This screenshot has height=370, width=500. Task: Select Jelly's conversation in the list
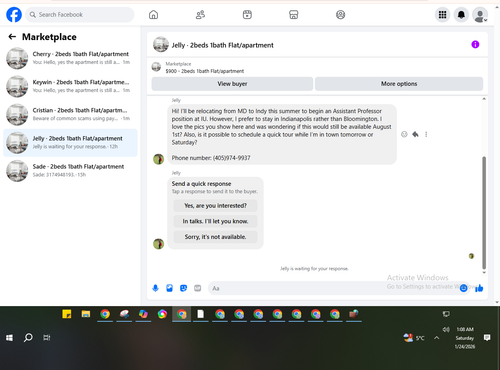coord(70,143)
